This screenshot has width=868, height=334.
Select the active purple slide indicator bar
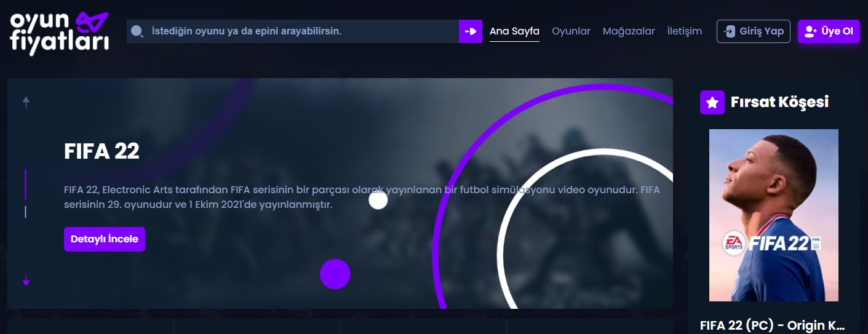coord(25,184)
